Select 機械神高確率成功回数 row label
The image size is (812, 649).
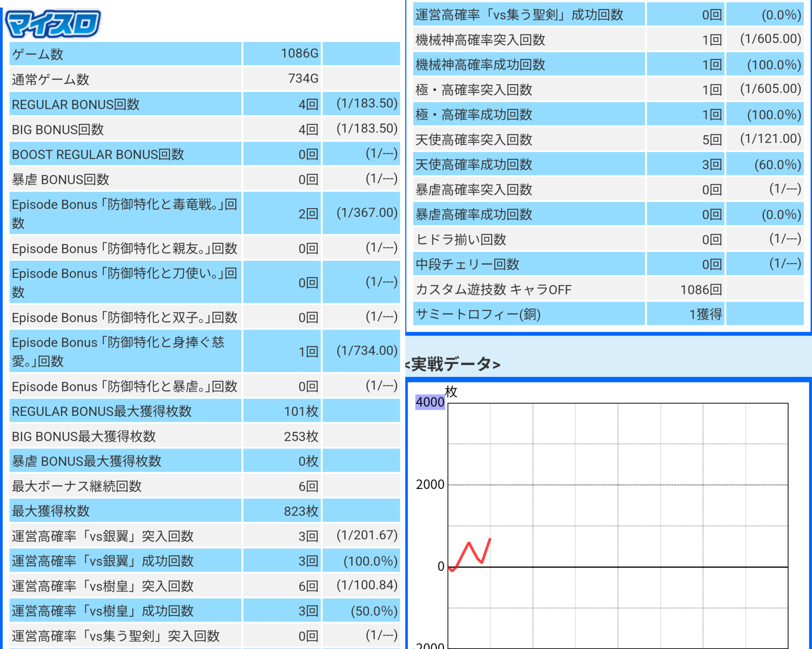tap(480, 65)
